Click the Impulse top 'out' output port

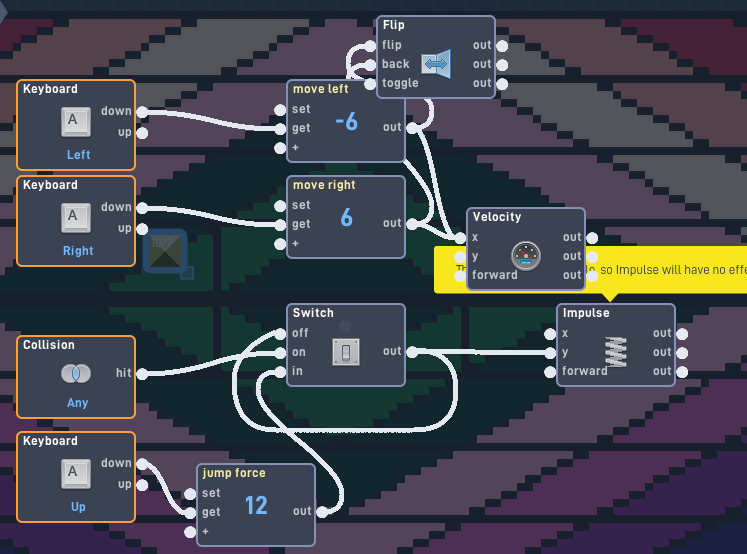(x=682, y=334)
